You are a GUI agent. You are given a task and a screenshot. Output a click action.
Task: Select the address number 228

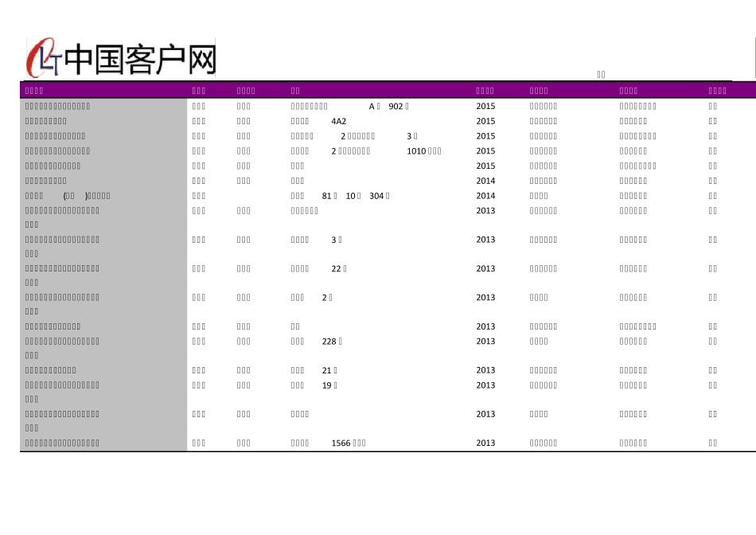coord(329,342)
